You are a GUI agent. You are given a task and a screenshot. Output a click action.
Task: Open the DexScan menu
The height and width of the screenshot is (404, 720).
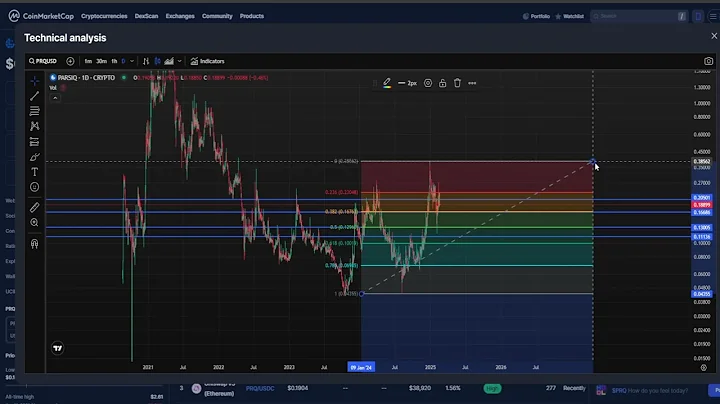[146, 16]
